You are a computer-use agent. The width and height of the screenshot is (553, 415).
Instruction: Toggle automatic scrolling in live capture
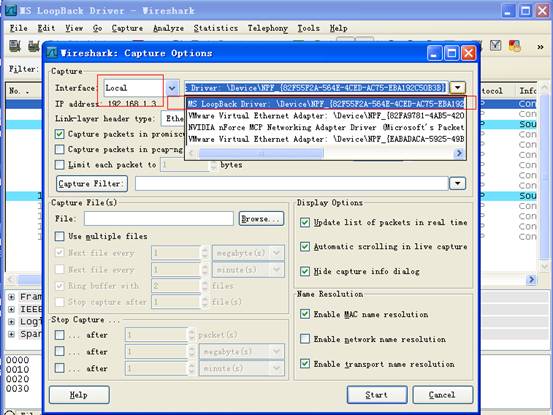pyautogui.click(x=305, y=246)
